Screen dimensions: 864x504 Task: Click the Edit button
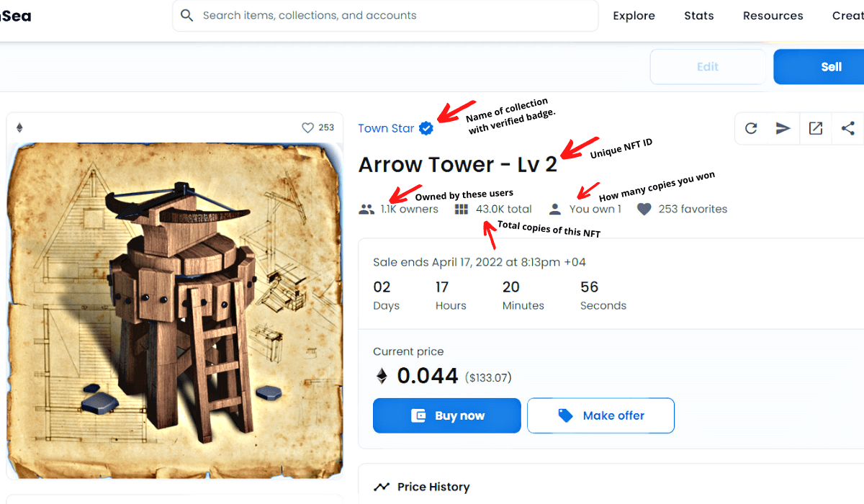pos(708,67)
